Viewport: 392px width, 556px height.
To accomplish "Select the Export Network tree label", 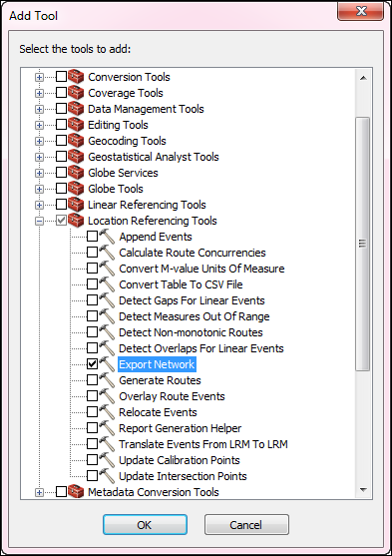I will click(157, 364).
